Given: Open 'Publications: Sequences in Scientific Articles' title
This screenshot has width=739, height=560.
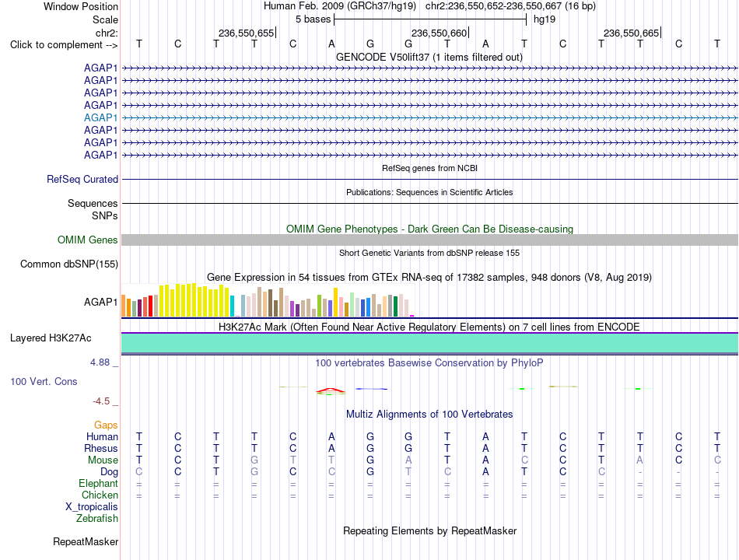Looking at the screenshot, I should pyautogui.click(x=429, y=192).
